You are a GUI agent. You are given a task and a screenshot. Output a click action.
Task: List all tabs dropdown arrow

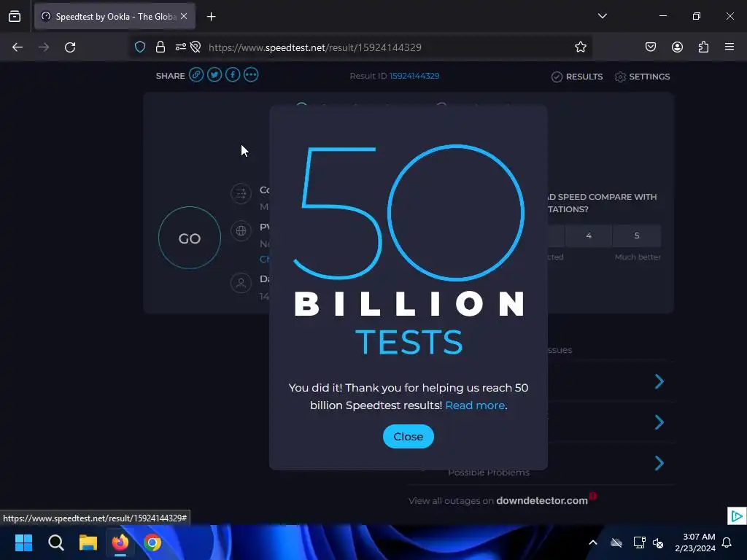(603, 16)
